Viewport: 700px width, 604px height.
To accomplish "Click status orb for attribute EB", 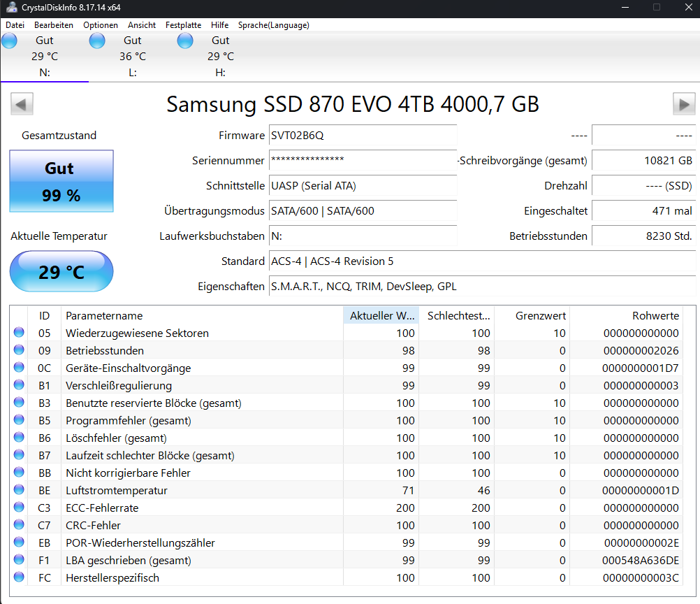I will click(19, 542).
